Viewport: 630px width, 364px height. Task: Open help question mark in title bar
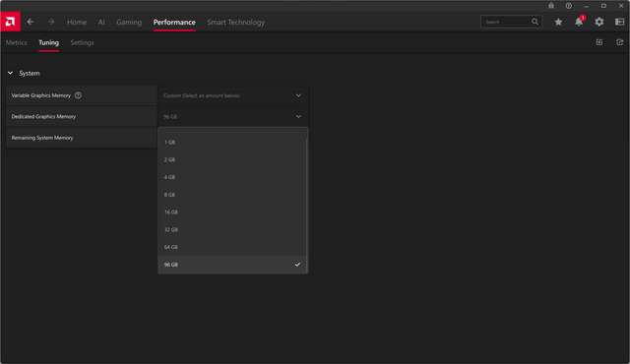pyautogui.click(x=569, y=6)
